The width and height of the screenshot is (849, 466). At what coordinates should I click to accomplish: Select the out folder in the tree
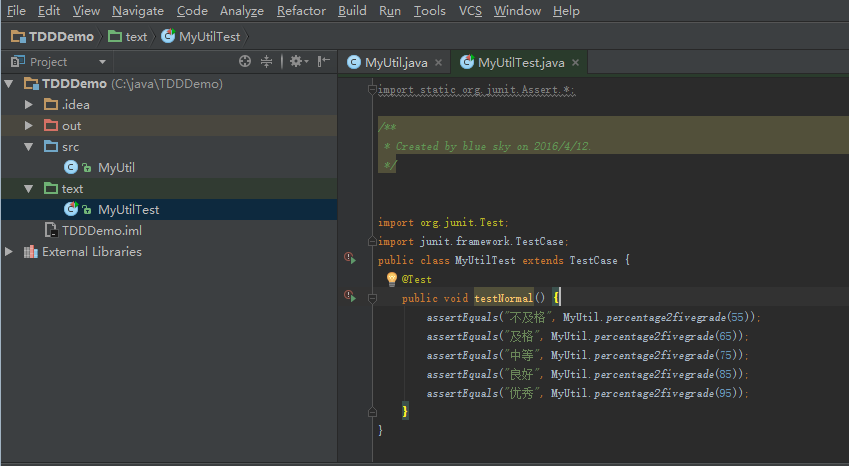click(169, 126)
